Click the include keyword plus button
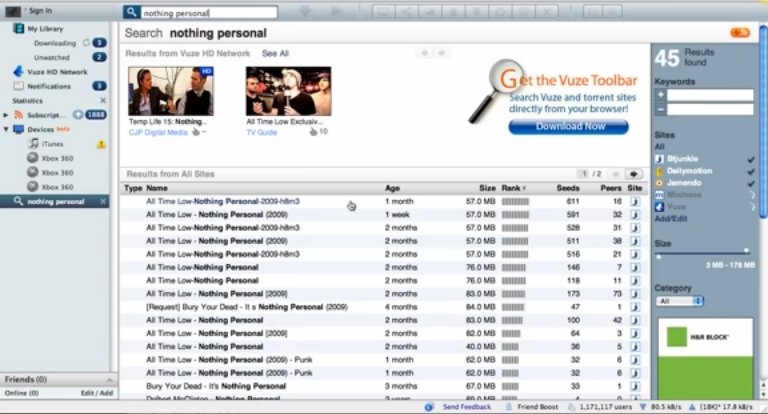 coord(660,95)
